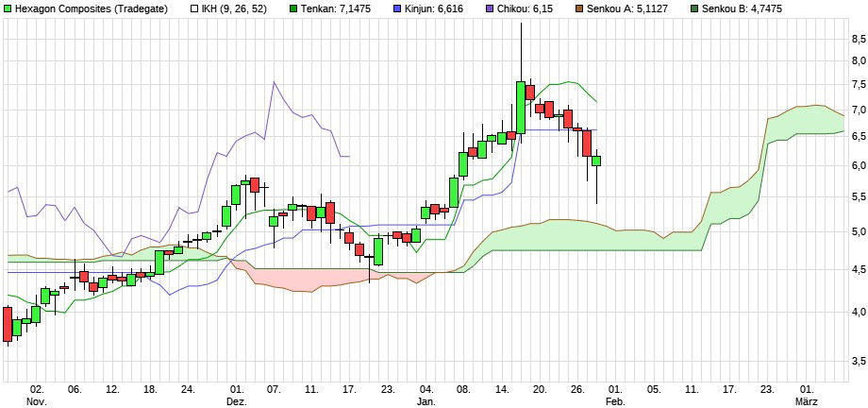Click the 8,5 price axis label
Screen dimensions: 868x408
(860, 38)
